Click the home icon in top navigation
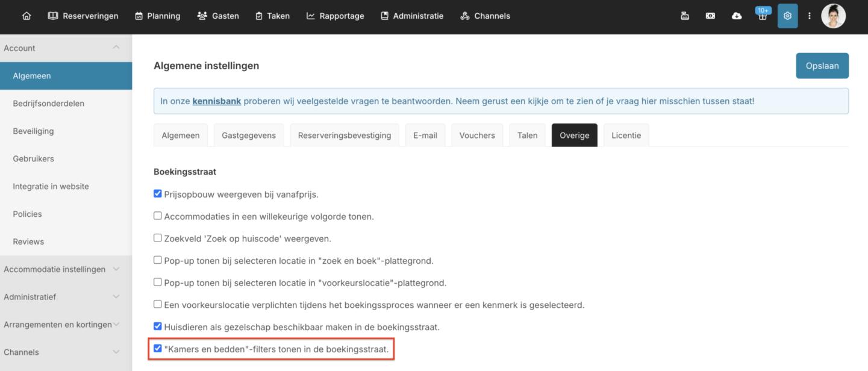Viewport: 868px width, 371px height. click(27, 16)
